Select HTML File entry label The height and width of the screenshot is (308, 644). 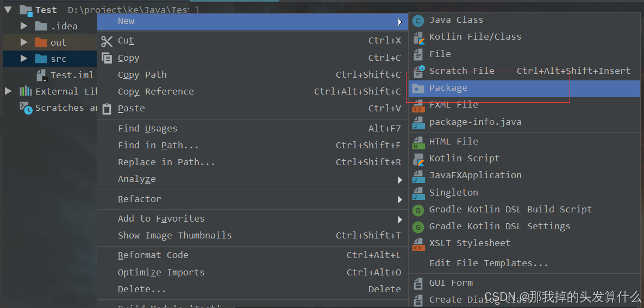click(453, 142)
